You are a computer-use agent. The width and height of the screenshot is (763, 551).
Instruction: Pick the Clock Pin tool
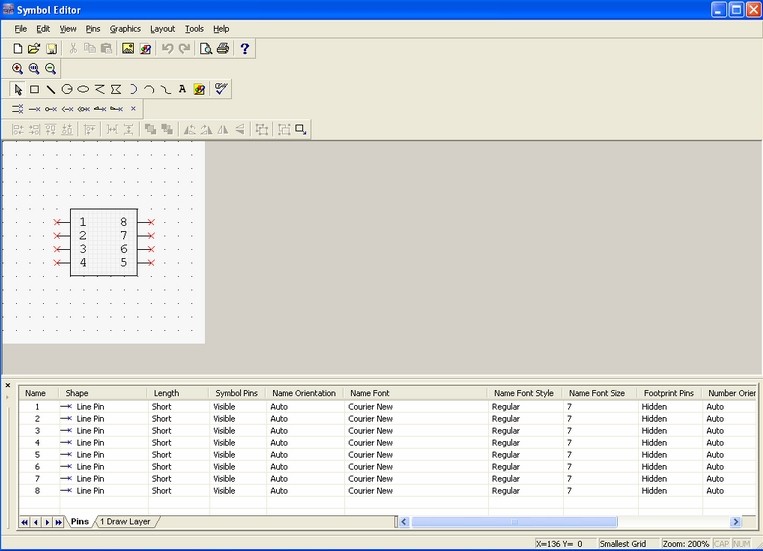[x=67, y=109]
